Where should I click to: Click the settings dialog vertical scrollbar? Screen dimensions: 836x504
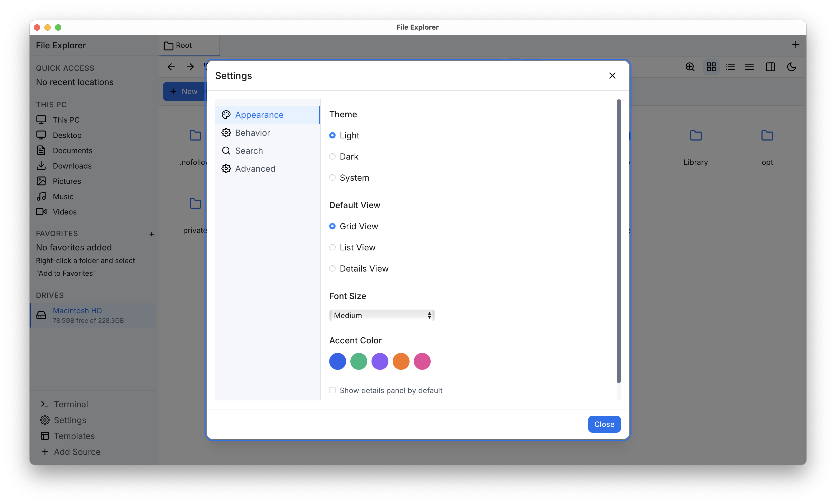[618, 241]
